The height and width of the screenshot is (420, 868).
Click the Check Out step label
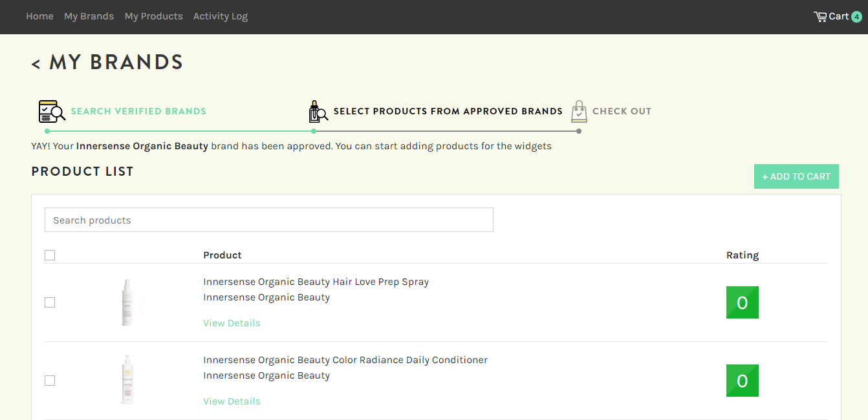tap(622, 111)
